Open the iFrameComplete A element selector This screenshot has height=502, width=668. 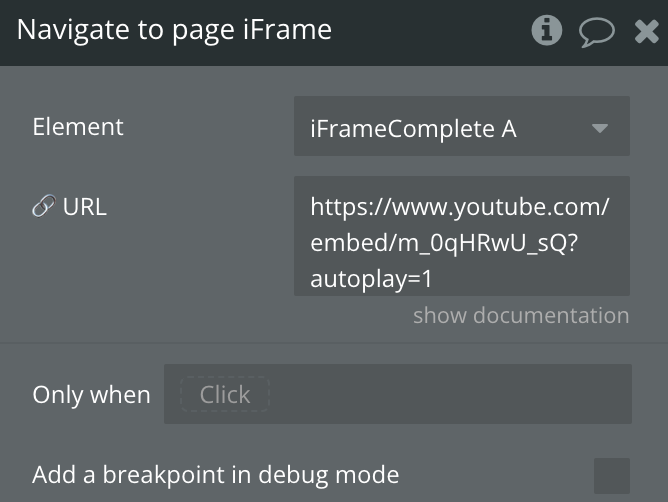coord(461,126)
